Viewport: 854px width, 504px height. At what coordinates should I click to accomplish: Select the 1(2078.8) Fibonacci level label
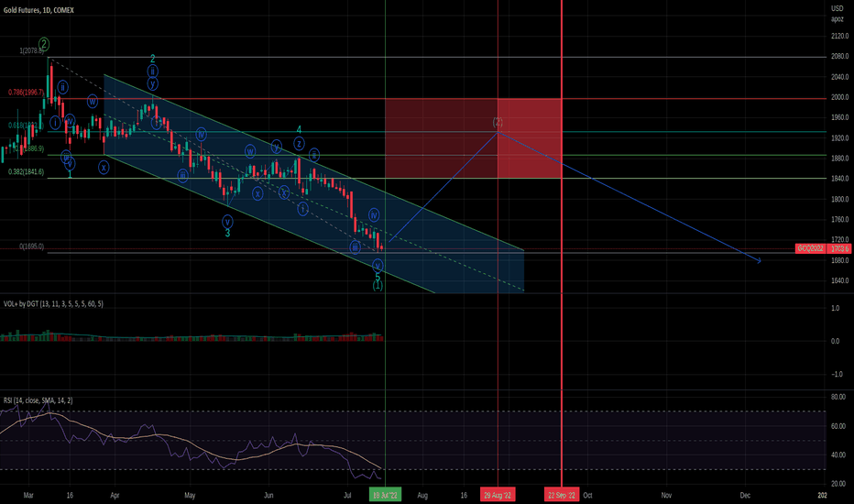(31, 50)
